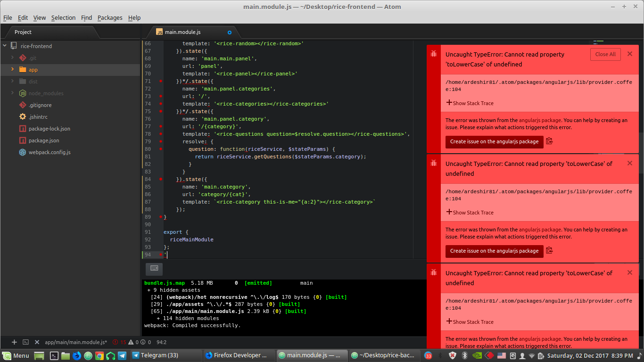Open angularjs package link in first notification
This screenshot has width=644, height=362.
pos(540,120)
